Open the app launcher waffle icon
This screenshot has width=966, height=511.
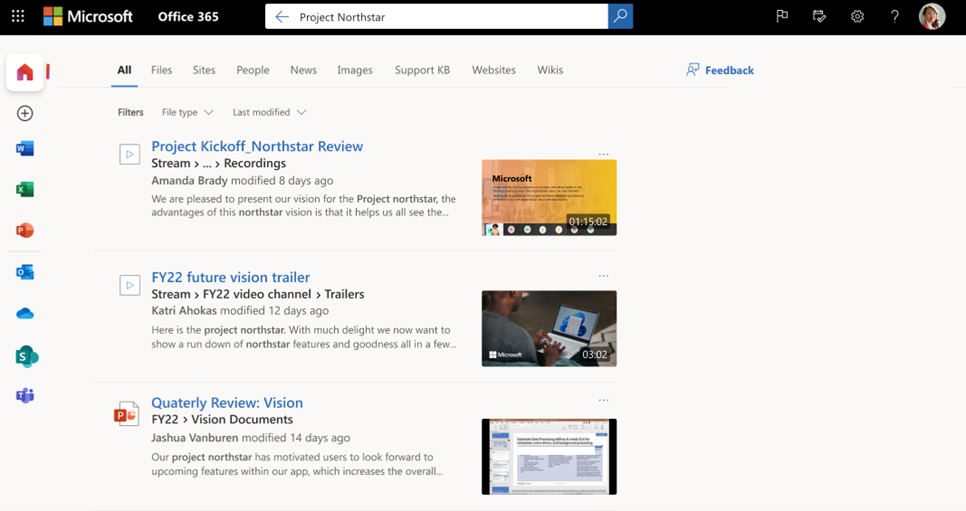coord(18,17)
